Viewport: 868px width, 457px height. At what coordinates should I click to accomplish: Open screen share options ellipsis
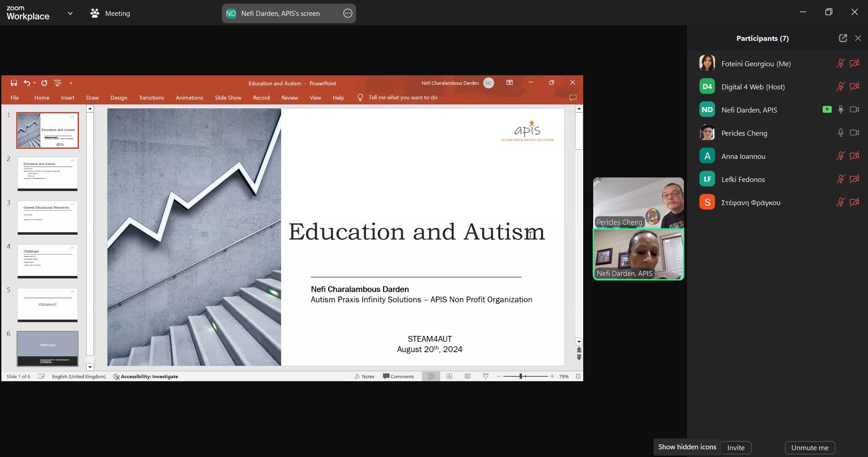point(348,14)
